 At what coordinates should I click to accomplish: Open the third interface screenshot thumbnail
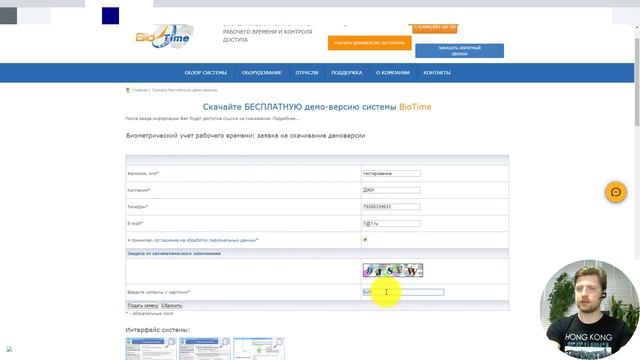[x=259, y=349]
